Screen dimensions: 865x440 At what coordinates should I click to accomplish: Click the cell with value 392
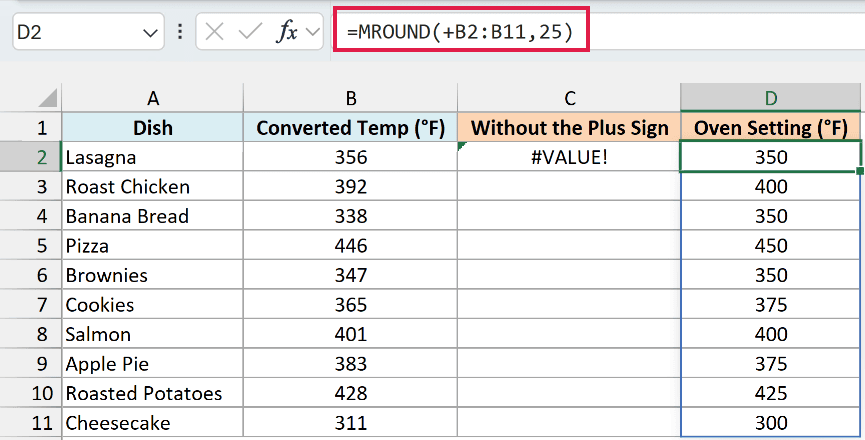coord(350,186)
